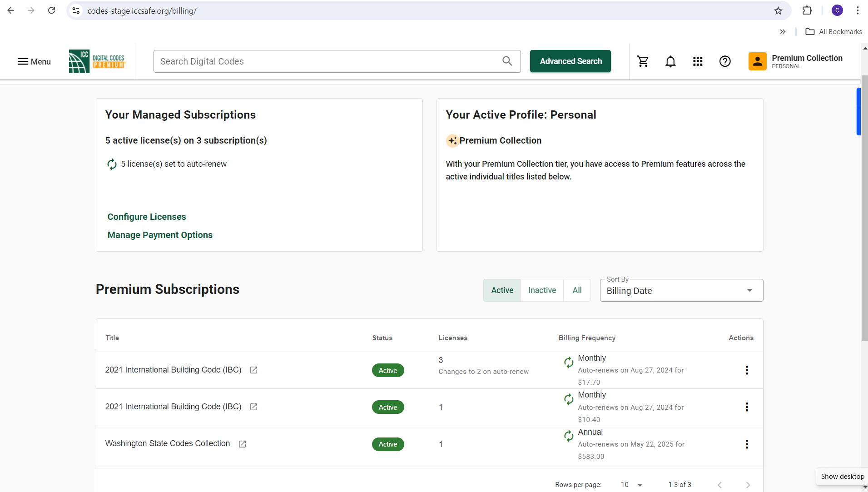Go to previous page of subscriptions
The width and height of the screenshot is (868, 492).
tap(720, 485)
